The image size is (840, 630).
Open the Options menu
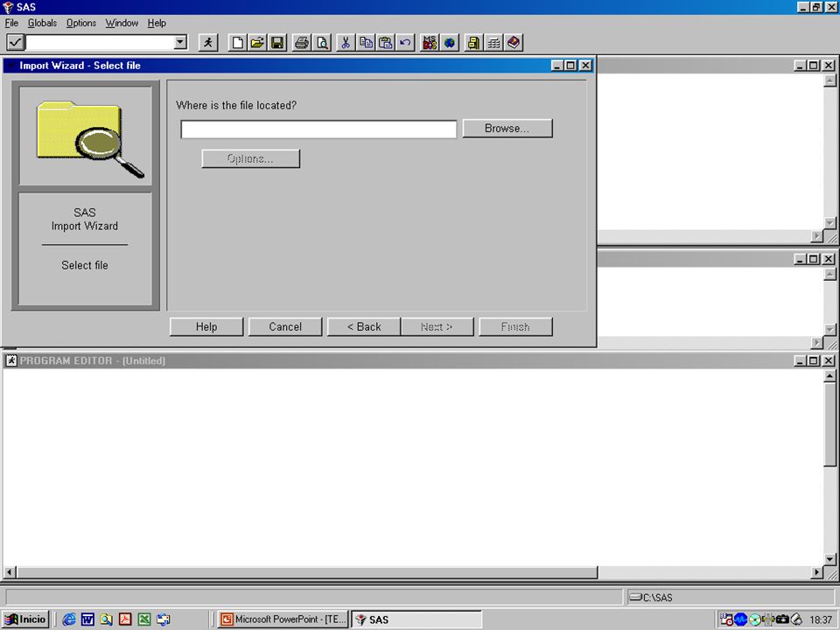[80, 23]
